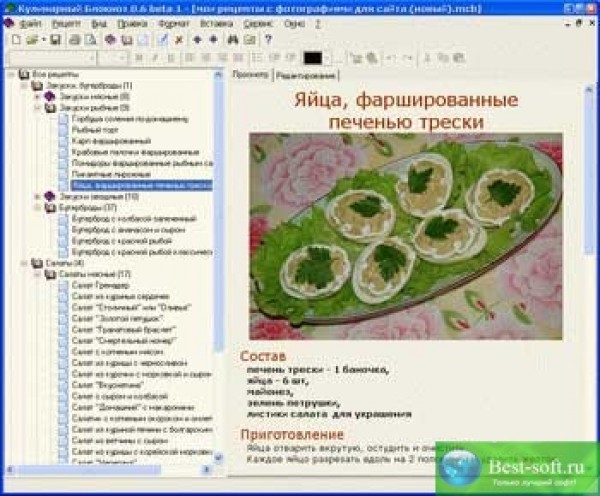Save the recipe book with floppy icon
This screenshot has height=496, width=600.
56,39
